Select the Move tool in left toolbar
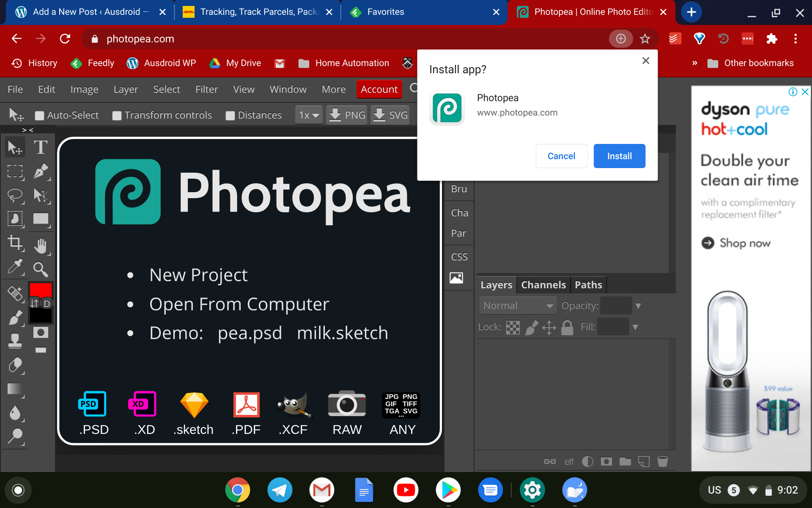Viewport: 812px width, 508px height. (x=15, y=147)
